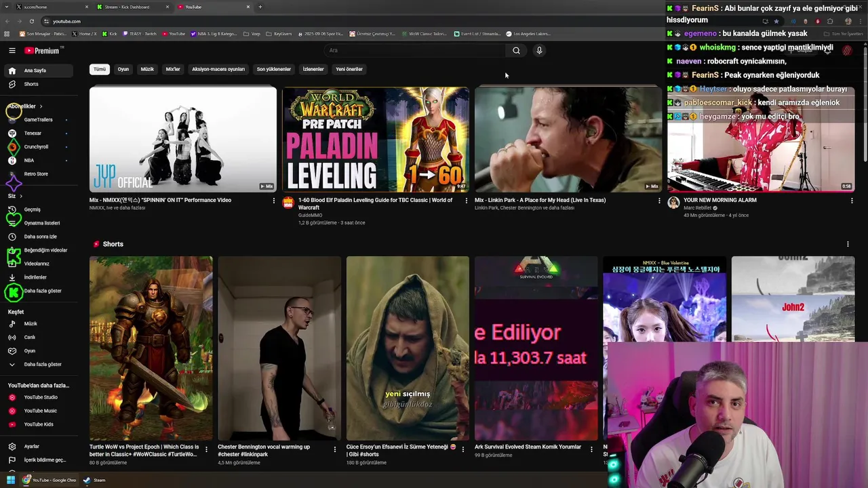This screenshot has width=868, height=488.
Task: Switch to the x.com/home browser tab
Action: coord(53,7)
